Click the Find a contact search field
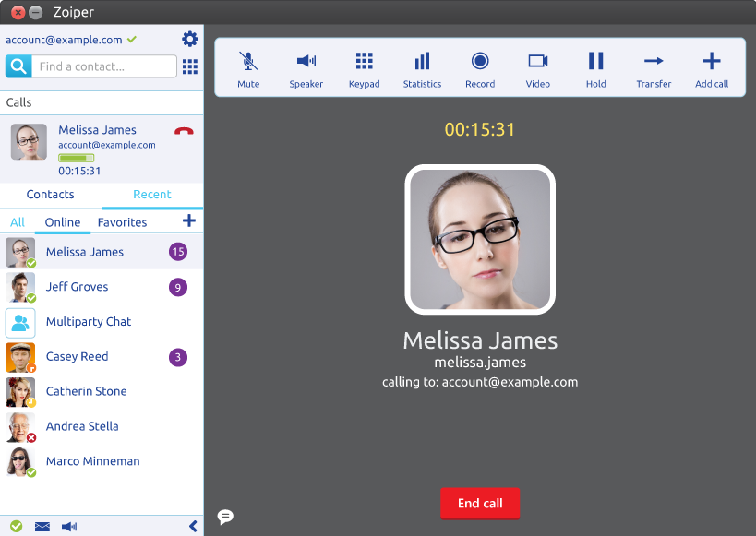Viewport: 756px width, 536px height. [x=104, y=66]
